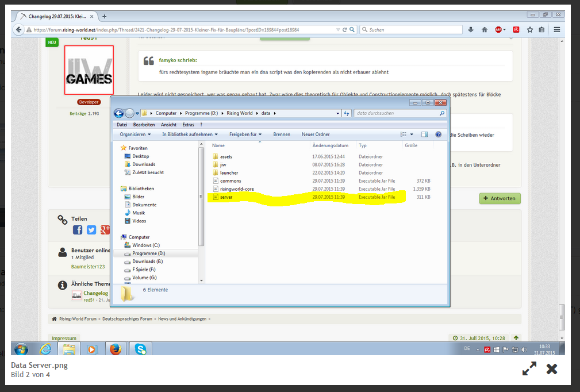Open the Organisieren dropdown
This screenshot has width=580, height=392.
[135, 134]
